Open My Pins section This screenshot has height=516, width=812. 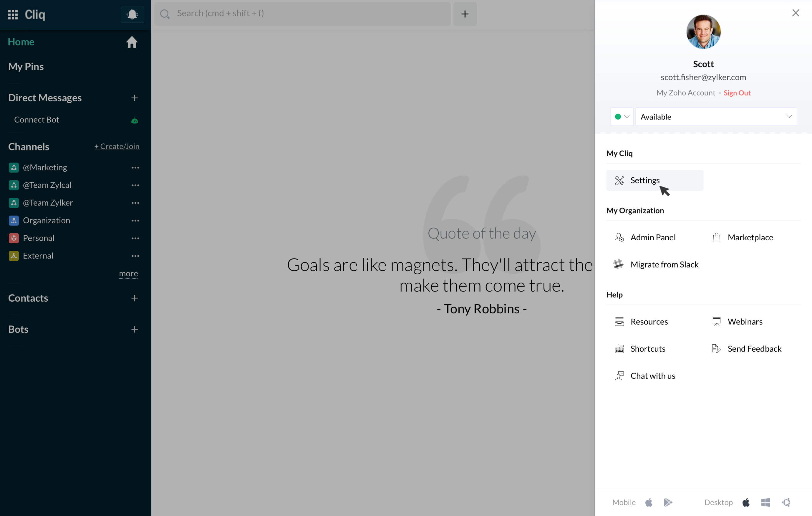(x=26, y=67)
